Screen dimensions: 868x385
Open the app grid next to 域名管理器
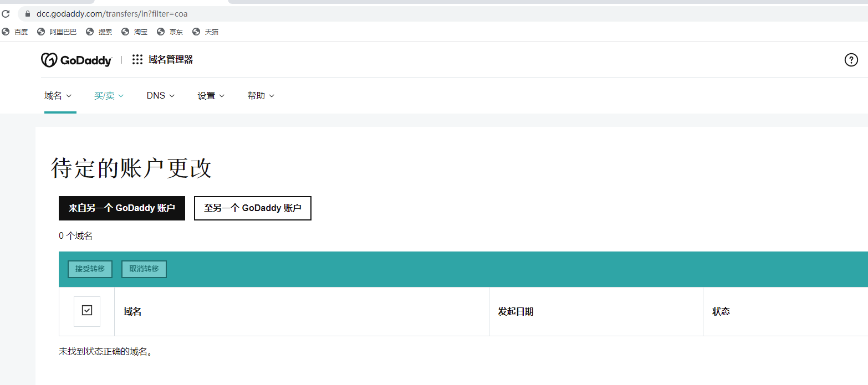click(x=137, y=60)
